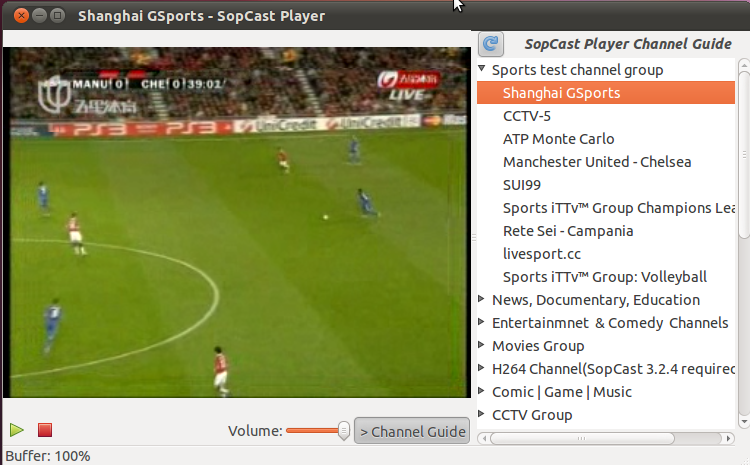Minimize the SopCast Player window

tap(39, 16)
